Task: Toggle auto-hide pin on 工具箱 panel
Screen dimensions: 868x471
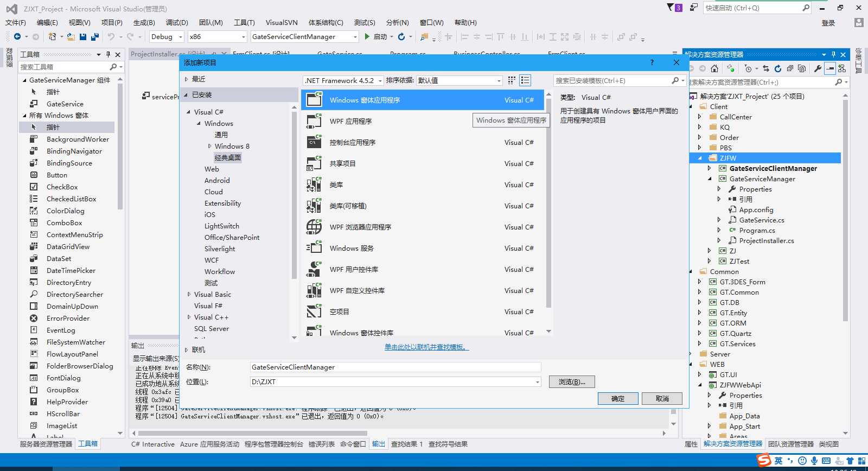Action: click(x=108, y=54)
